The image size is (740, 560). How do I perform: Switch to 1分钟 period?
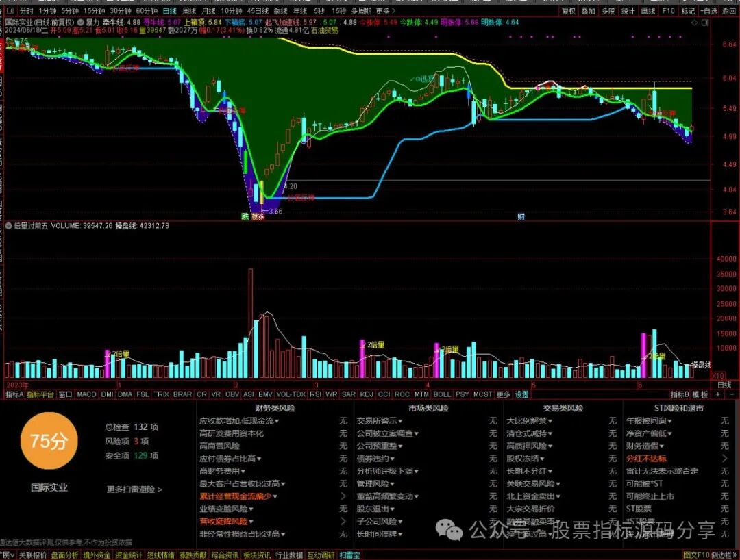pos(47,10)
